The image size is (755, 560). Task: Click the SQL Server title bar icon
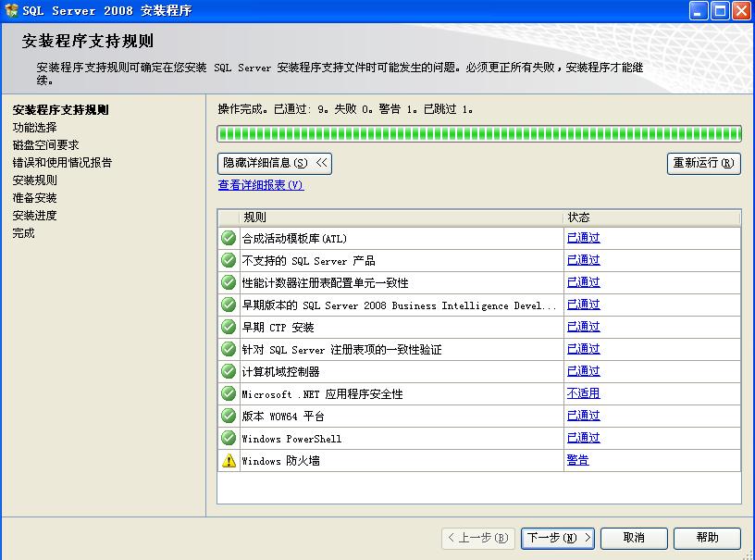[10, 10]
